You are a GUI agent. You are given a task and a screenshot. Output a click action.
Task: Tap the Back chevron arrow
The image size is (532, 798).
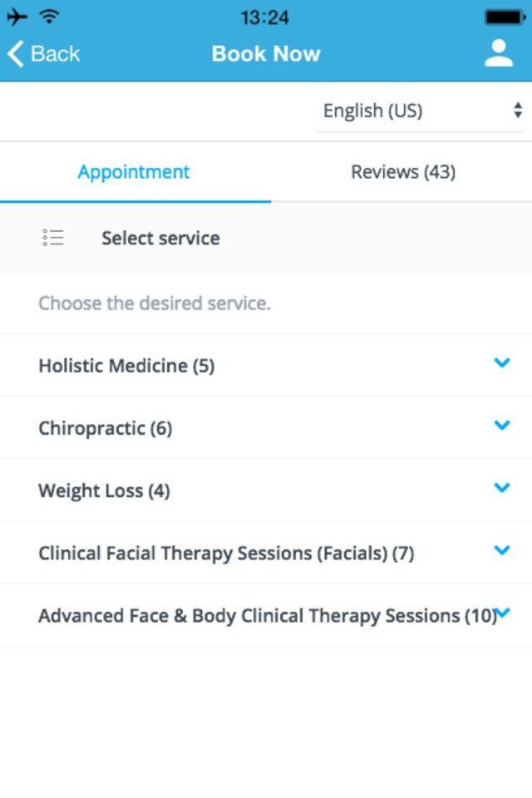15,54
